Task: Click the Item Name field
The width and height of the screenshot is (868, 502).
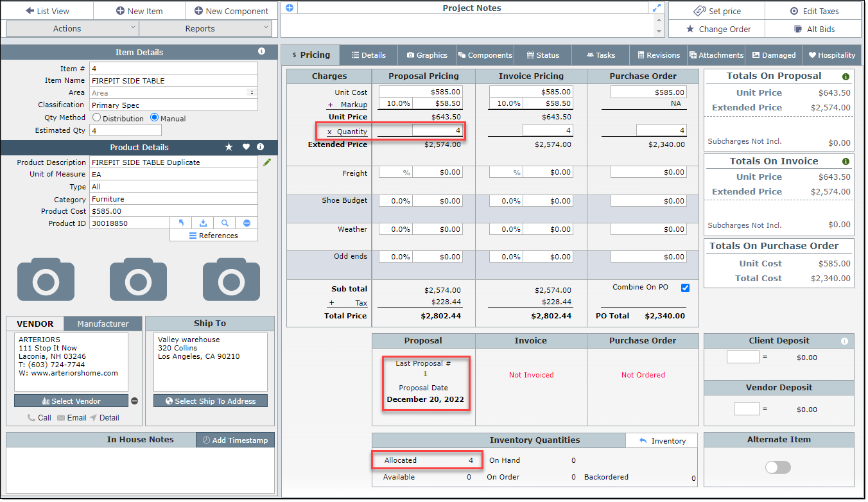Action: (x=173, y=81)
